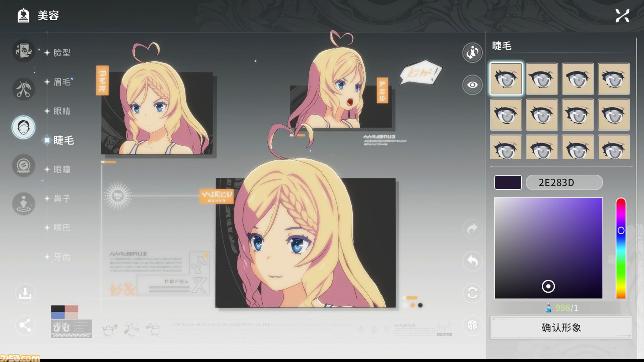
Task: Reset appearance with the refresh icon
Action: click(473, 293)
